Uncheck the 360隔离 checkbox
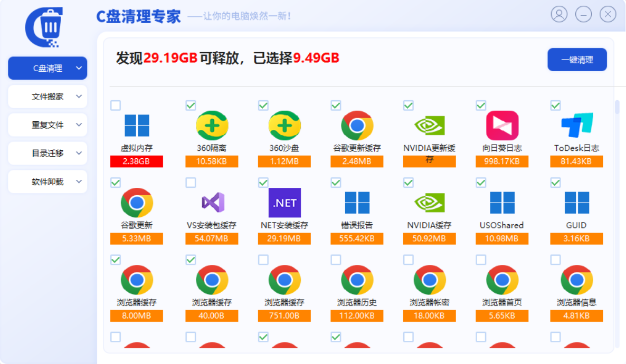Viewport: 626px width, 364px height. [191, 106]
